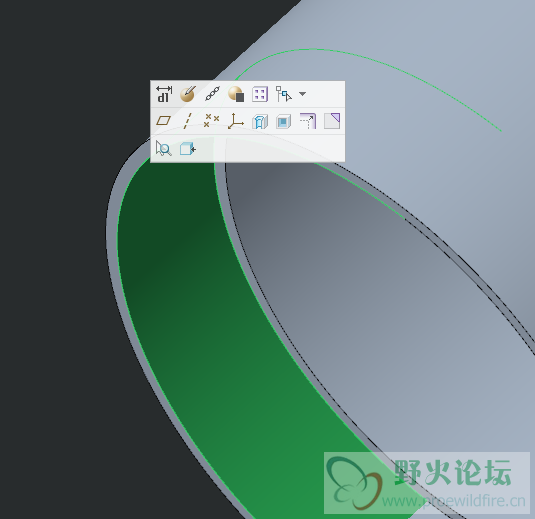Image resolution: width=535 pixels, height=519 pixels.
Task: Select the sphere appearance icon
Action: point(236,94)
